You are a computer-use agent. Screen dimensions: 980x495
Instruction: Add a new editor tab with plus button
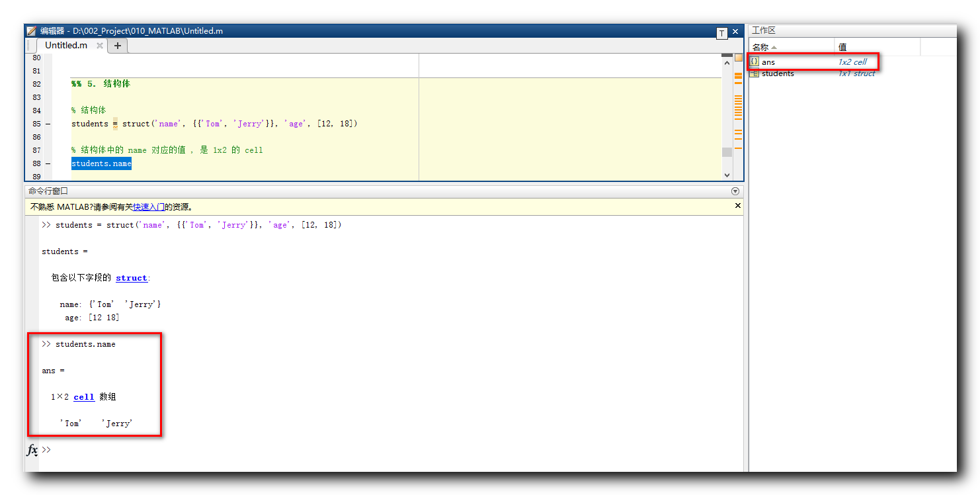click(x=118, y=46)
